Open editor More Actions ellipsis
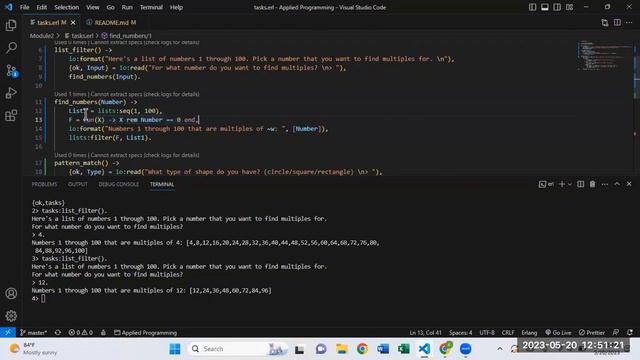Image resolution: width=640 pixels, height=360 pixels. (x=629, y=22)
